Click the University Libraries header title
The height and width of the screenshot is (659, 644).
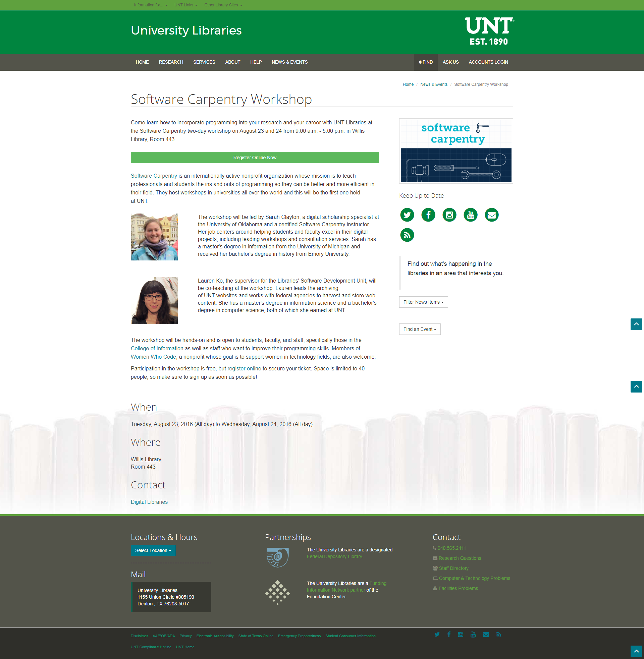click(186, 31)
